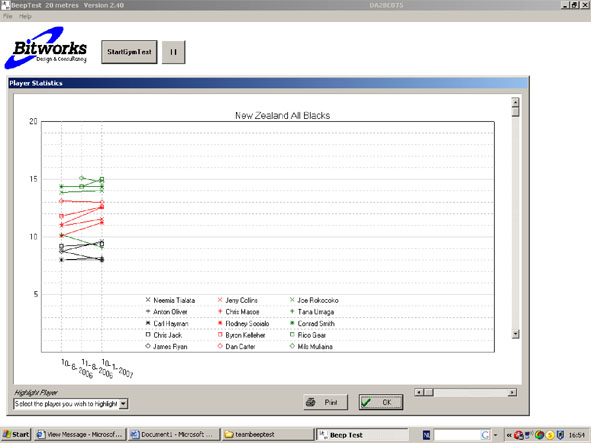Click the horizontal scrollbar thumb
The height and width of the screenshot is (443, 591).
point(428,392)
